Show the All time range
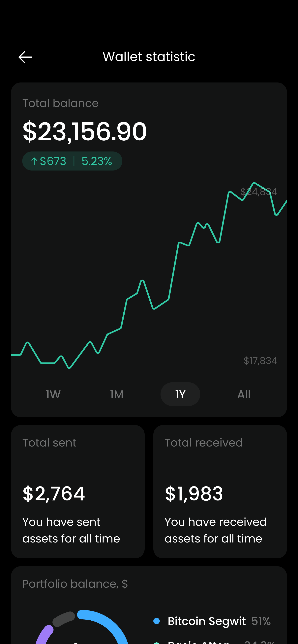Screen dimensions: 298x644 [x=244, y=394]
